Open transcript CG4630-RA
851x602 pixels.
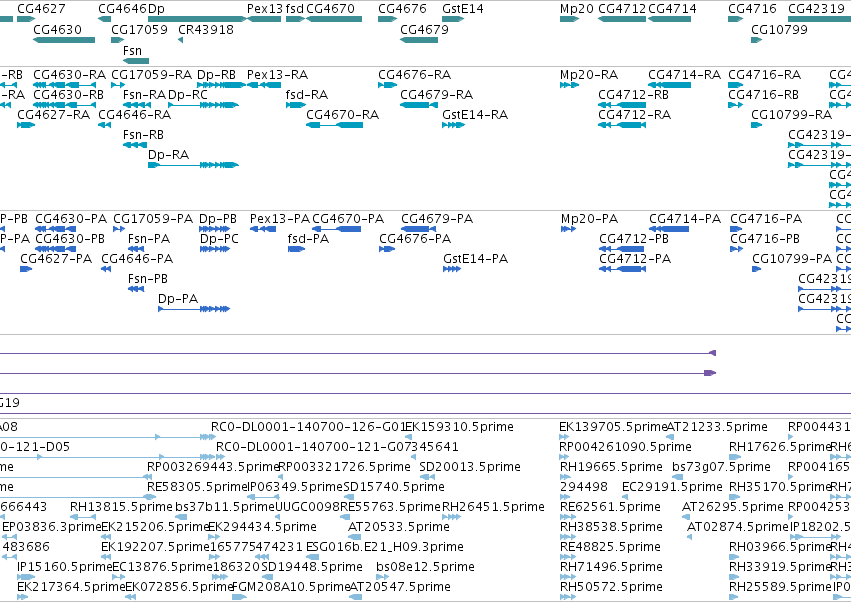coord(69,74)
